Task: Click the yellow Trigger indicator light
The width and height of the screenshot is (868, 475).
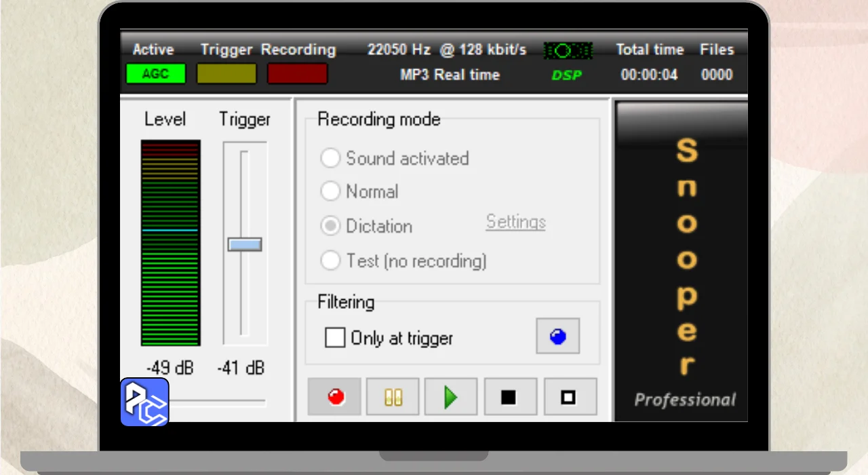Action: point(226,74)
